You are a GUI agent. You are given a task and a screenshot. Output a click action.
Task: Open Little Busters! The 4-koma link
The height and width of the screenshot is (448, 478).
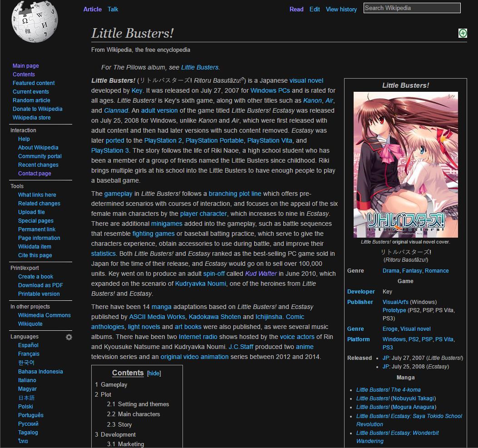(389, 389)
